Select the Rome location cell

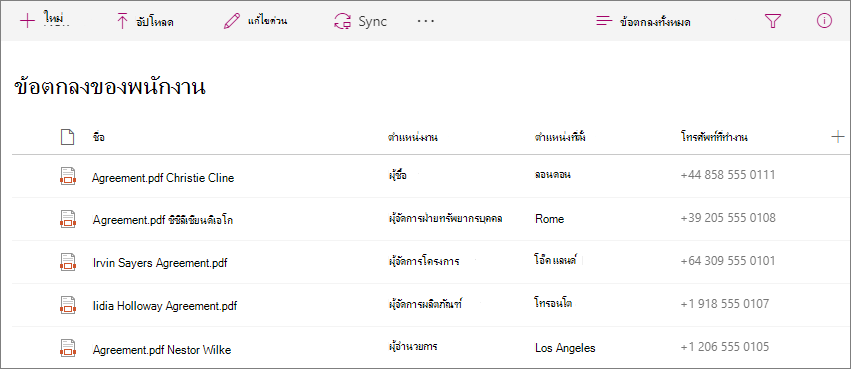(549, 219)
